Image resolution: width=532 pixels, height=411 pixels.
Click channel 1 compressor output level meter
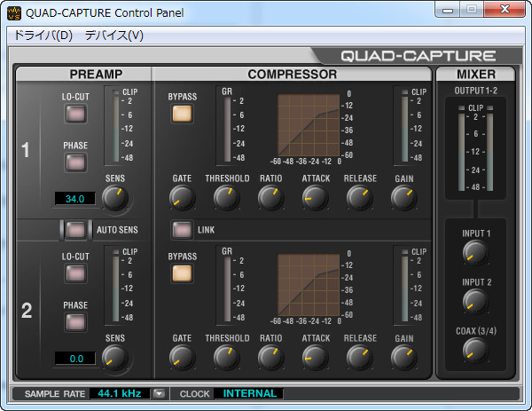click(x=405, y=126)
